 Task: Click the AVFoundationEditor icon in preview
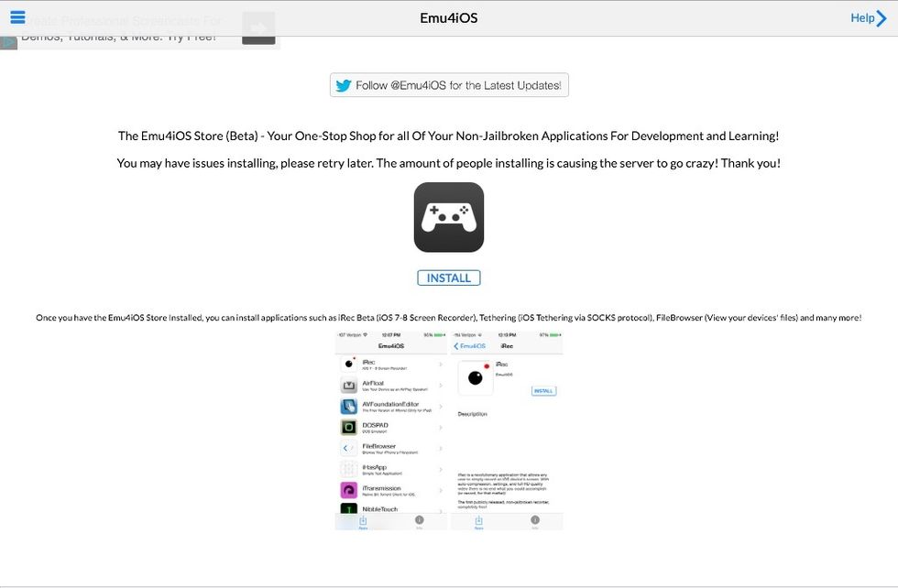pyautogui.click(x=349, y=407)
